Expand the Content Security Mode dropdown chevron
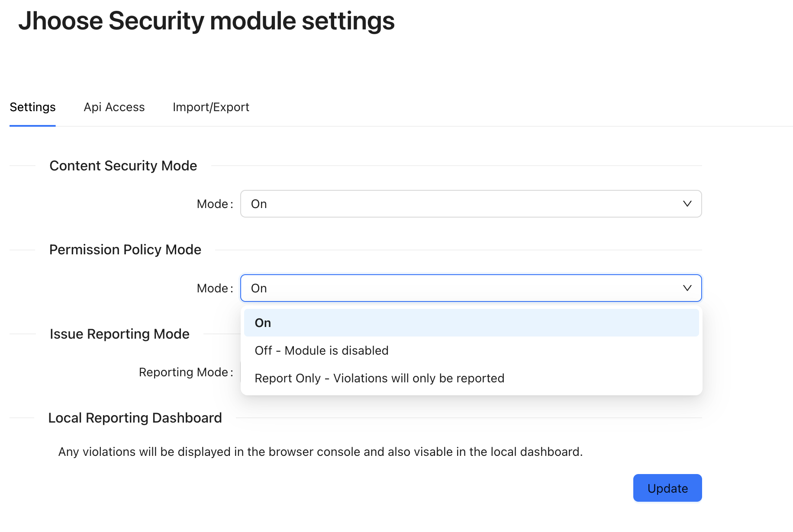Image resolution: width=793 pixels, height=532 pixels. click(x=687, y=203)
